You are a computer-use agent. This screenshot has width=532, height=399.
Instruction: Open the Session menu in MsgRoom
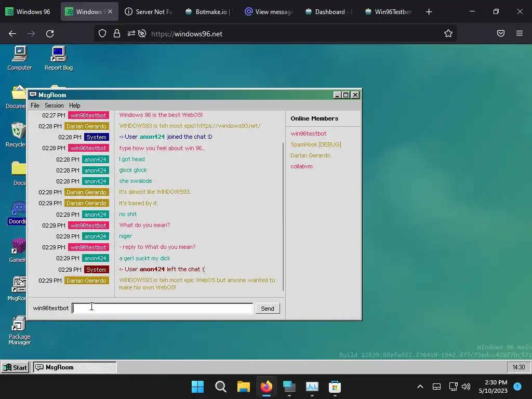[x=54, y=105]
